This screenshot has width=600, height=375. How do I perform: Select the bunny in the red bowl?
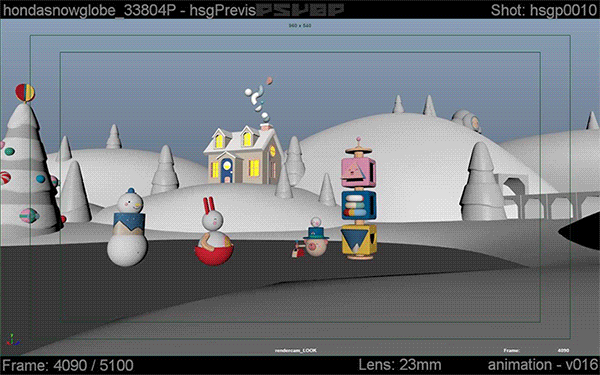[214, 232]
